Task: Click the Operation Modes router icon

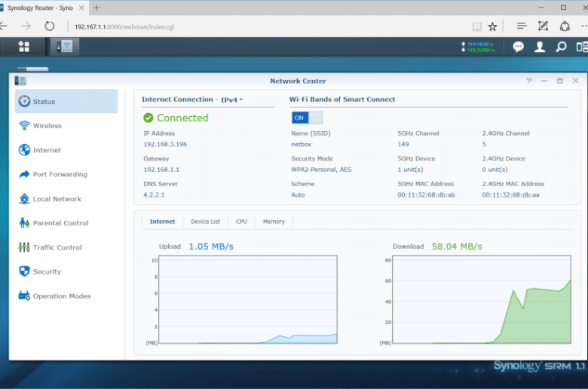Action: tap(24, 296)
